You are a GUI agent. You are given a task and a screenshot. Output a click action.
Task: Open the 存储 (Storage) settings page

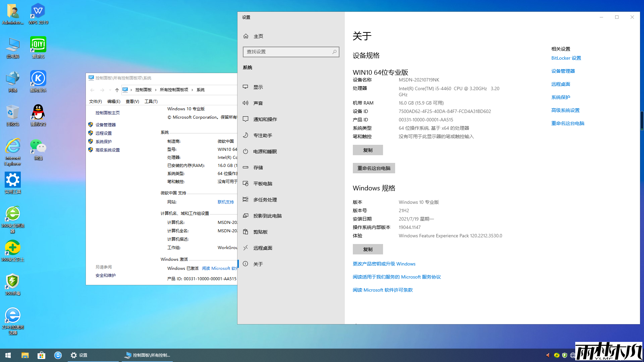[x=258, y=167]
